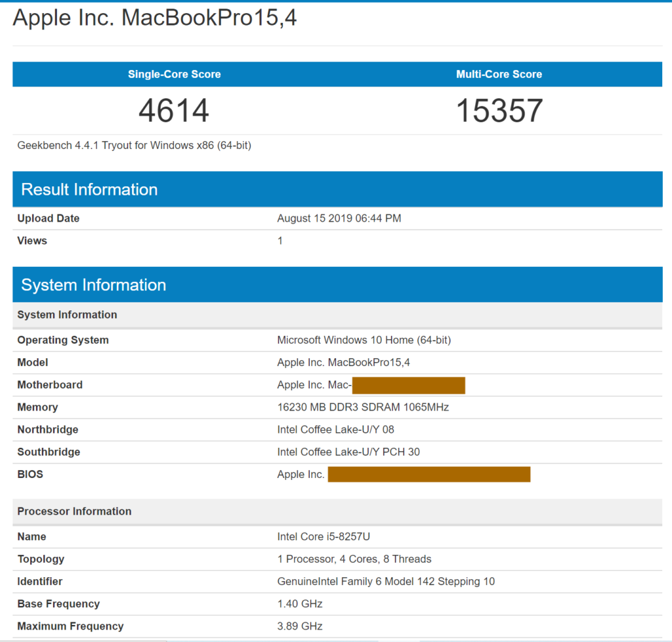The height and width of the screenshot is (642, 672).
Task: Click the Views label
Action: tap(32, 241)
